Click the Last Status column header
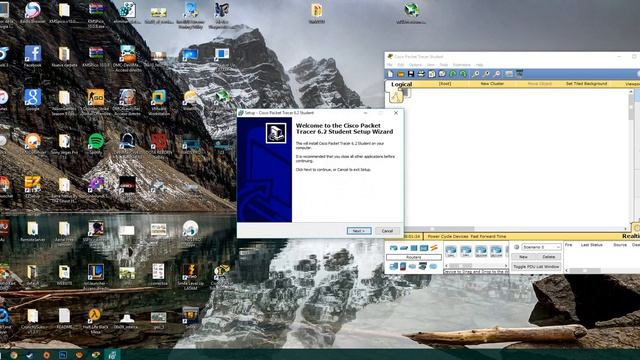The height and width of the screenshot is (360, 640). click(x=591, y=245)
